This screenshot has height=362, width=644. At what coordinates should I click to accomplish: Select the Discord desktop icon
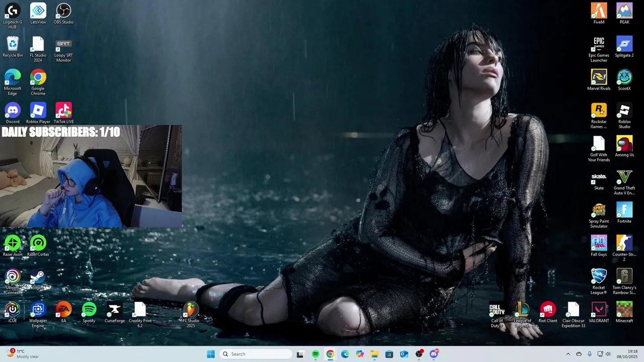[x=13, y=113]
